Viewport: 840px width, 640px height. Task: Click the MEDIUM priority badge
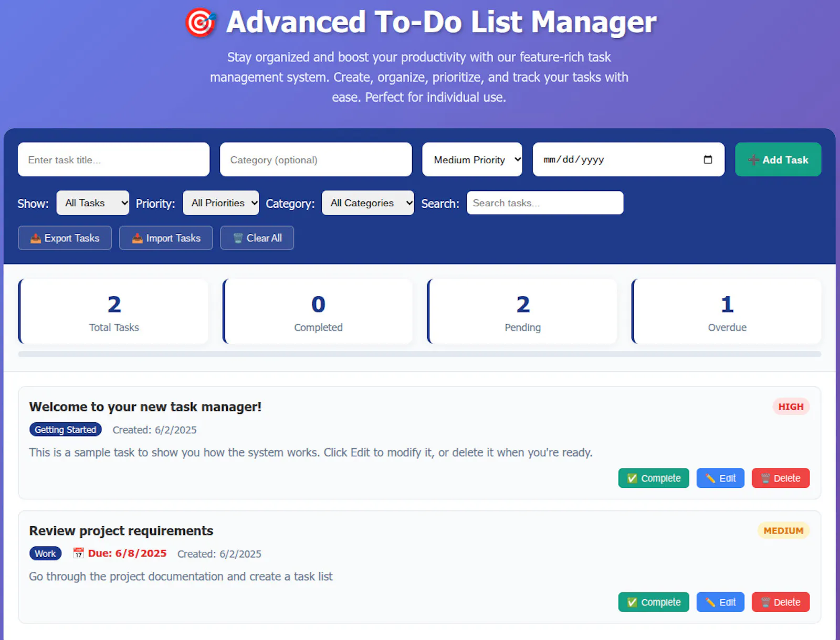(783, 530)
